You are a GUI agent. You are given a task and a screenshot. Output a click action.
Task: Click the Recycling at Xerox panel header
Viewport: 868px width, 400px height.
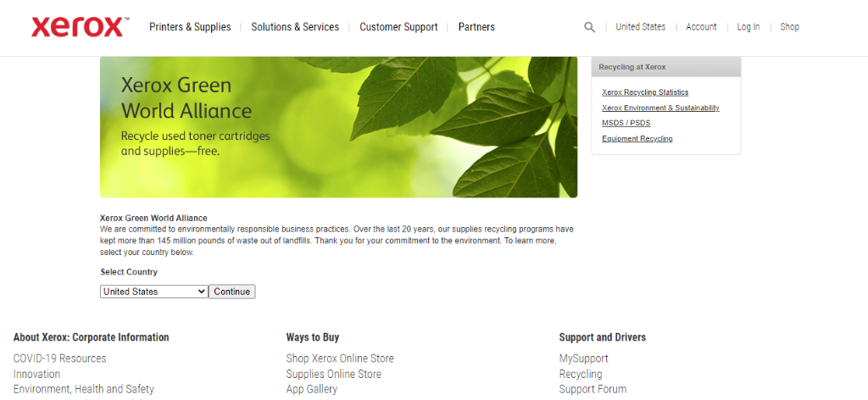(666, 67)
